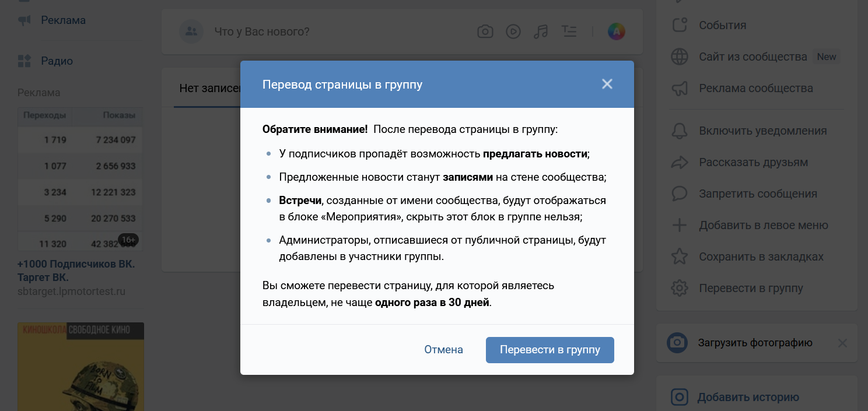Image resolution: width=868 pixels, height=411 pixels.
Task: Click the megaphone icon for Реклама сообщества
Action: (x=680, y=89)
